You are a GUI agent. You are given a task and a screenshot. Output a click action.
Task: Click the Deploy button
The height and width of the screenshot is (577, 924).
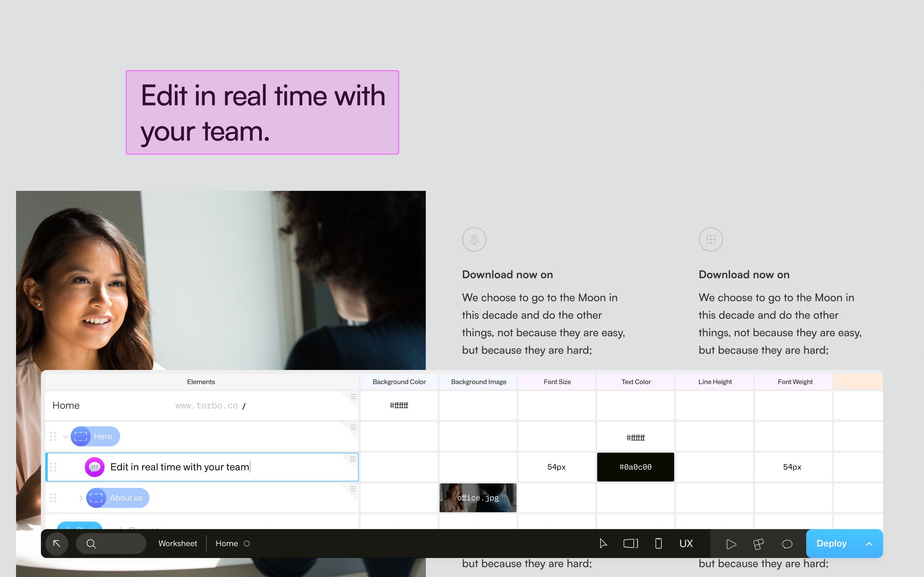click(831, 543)
